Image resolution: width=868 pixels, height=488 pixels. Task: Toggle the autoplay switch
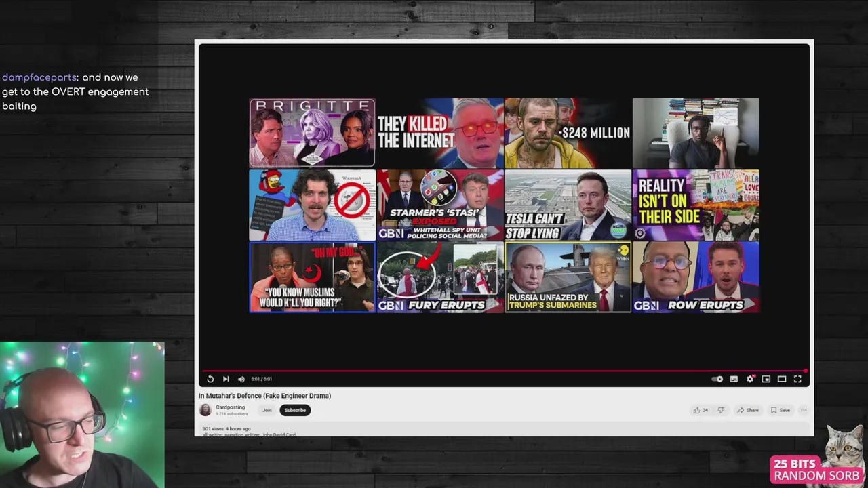(x=717, y=379)
